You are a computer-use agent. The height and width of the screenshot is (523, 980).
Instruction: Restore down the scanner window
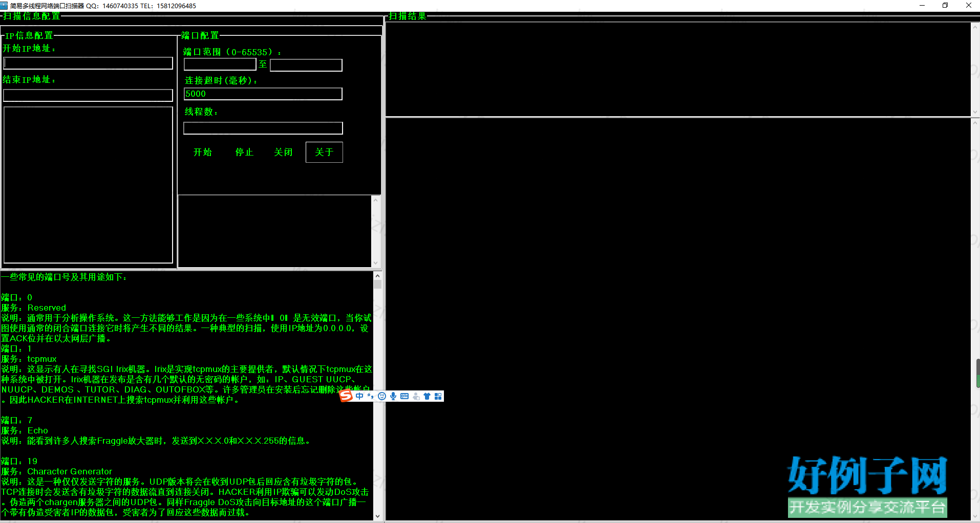pyautogui.click(x=945, y=6)
